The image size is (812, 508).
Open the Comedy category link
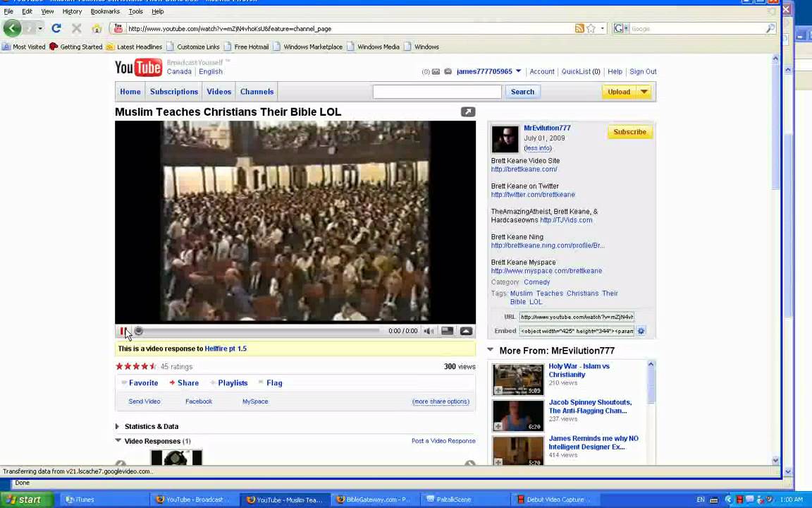pyautogui.click(x=536, y=282)
